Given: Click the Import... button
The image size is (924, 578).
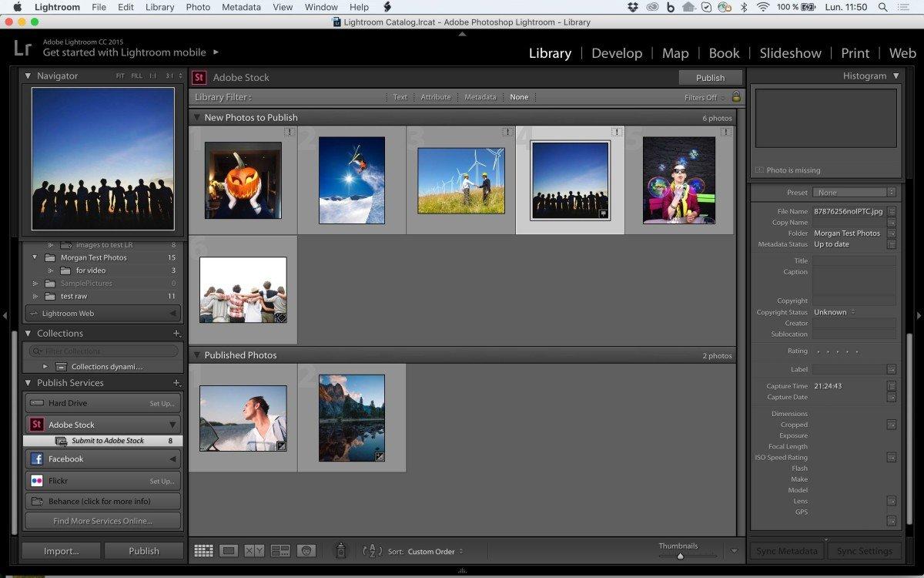Looking at the screenshot, I should pyautogui.click(x=61, y=551).
